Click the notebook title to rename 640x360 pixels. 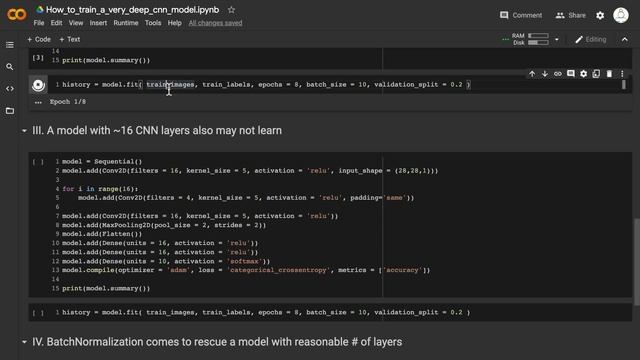132,10
